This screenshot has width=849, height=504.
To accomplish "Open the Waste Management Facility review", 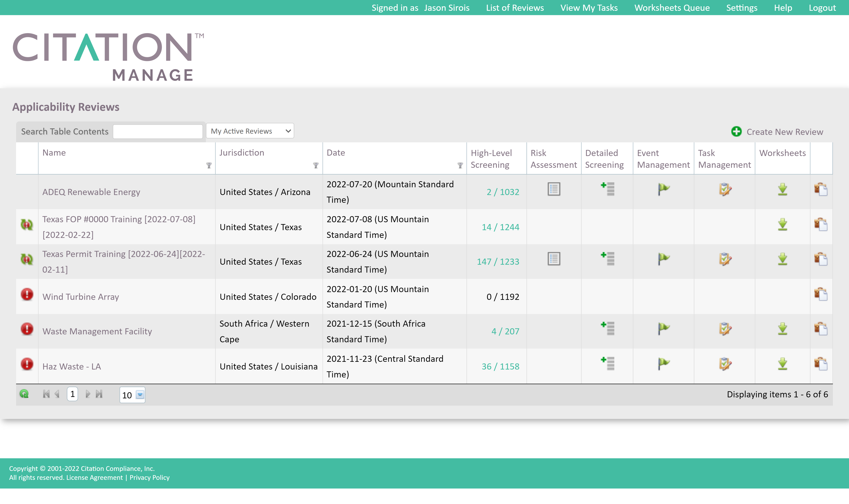I will coord(97,332).
